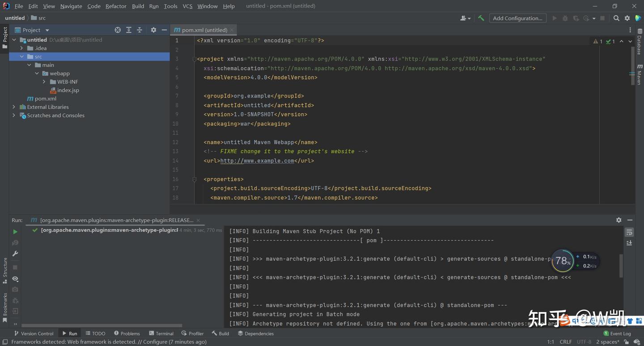Open the http://www.example.com link
644x346 pixels.
[x=257, y=161]
